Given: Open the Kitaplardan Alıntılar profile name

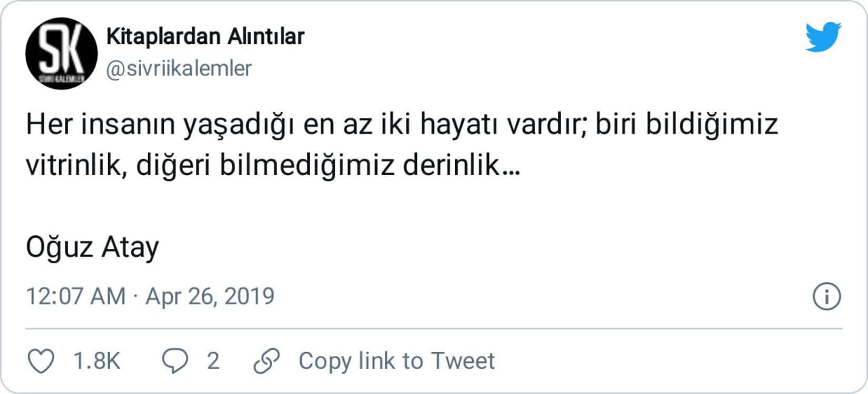Looking at the screenshot, I should click(205, 37).
